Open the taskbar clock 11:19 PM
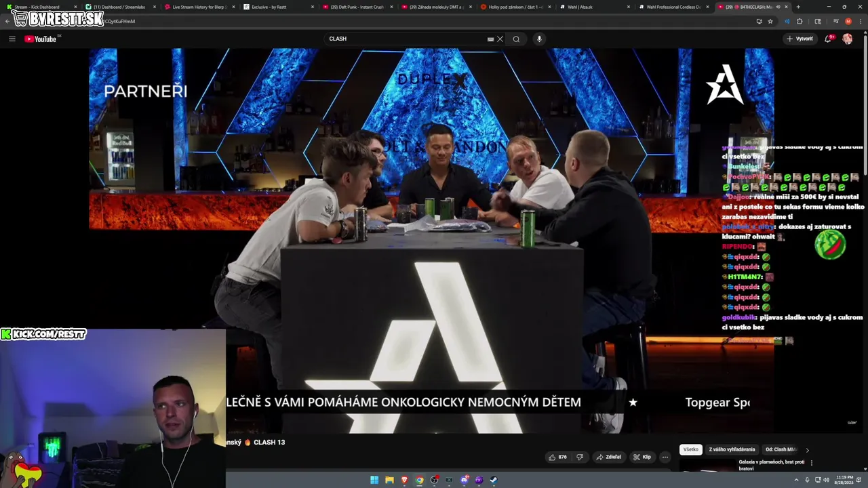The width and height of the screenshot is (868, 488). pos(844,480)
